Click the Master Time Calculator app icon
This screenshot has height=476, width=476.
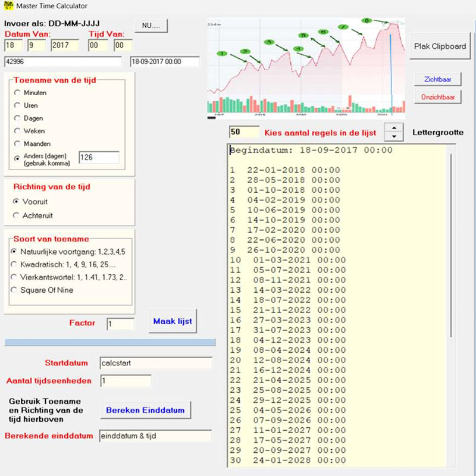coord(8,5)
